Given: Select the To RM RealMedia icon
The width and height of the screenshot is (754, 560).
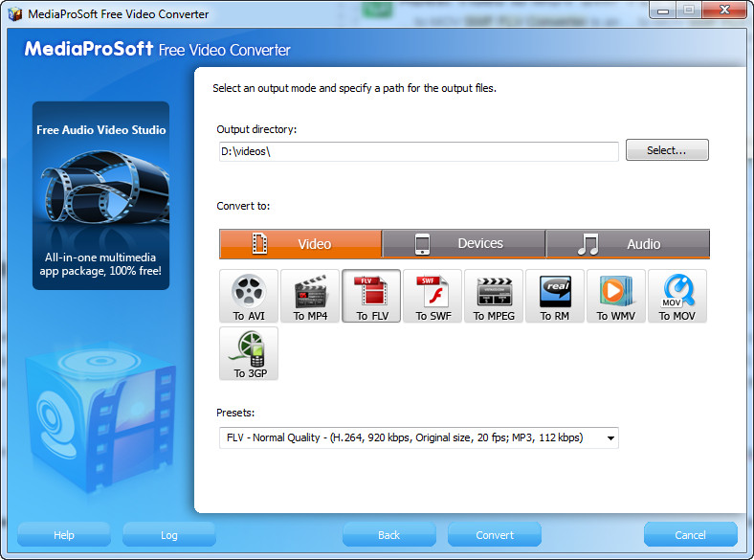Looking at the screenshot, I should tap(555, 296).
